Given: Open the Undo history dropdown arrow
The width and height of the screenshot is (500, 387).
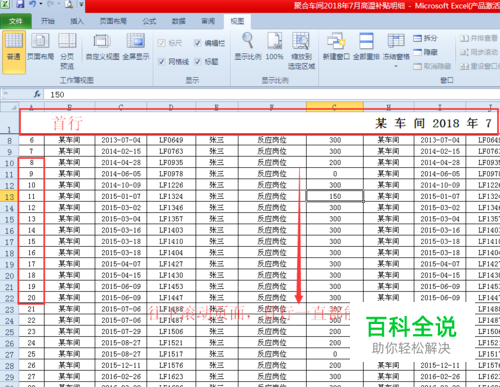Looking at the screenshot, I should click(41, 4).
